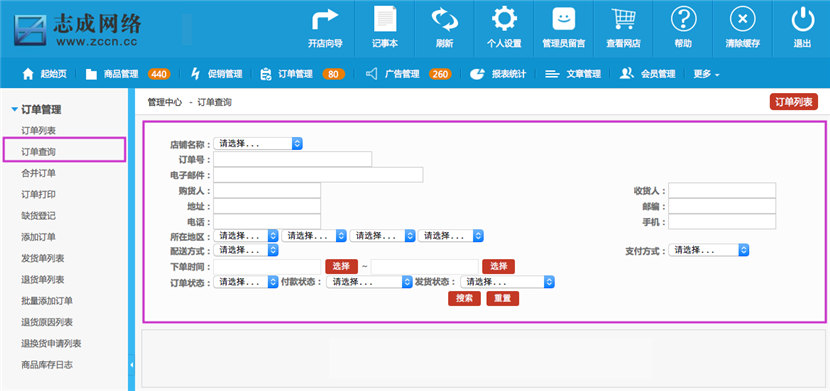Open 广告管理 menu

[393, 74]
